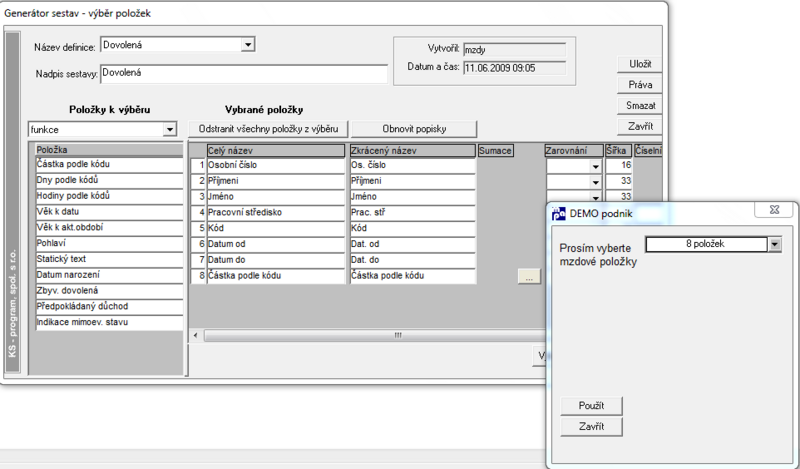The image size is (800, 469).
Task: Click the ellipsis button beside Částka podle kódu
Action: (529, 277)
